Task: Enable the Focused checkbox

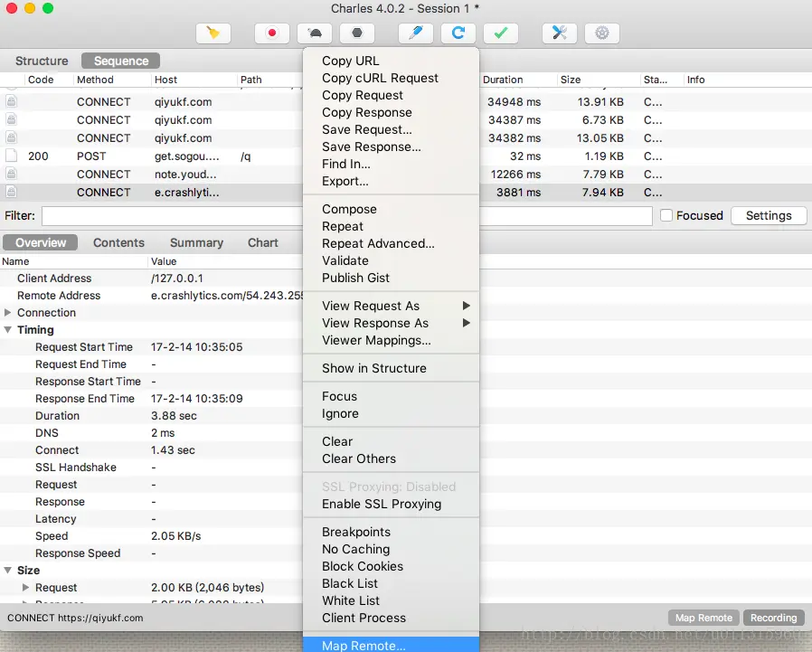Action: tap(666, 215)
